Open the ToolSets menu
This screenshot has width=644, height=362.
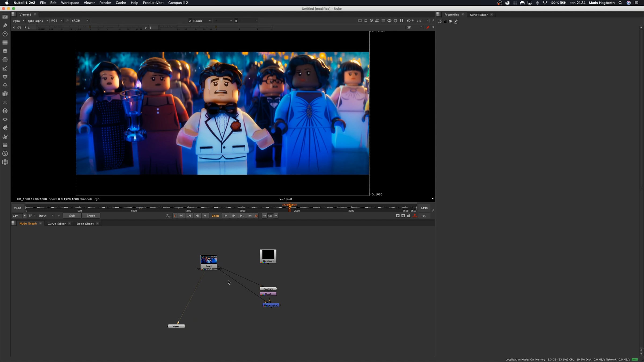(5, 136)
